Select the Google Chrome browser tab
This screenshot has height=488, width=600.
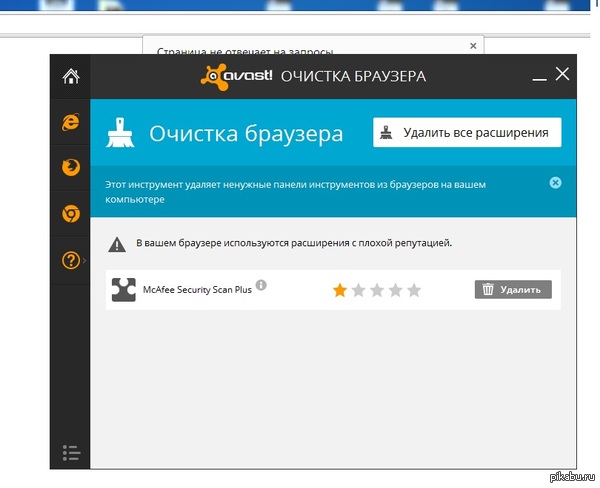point(71,214)
